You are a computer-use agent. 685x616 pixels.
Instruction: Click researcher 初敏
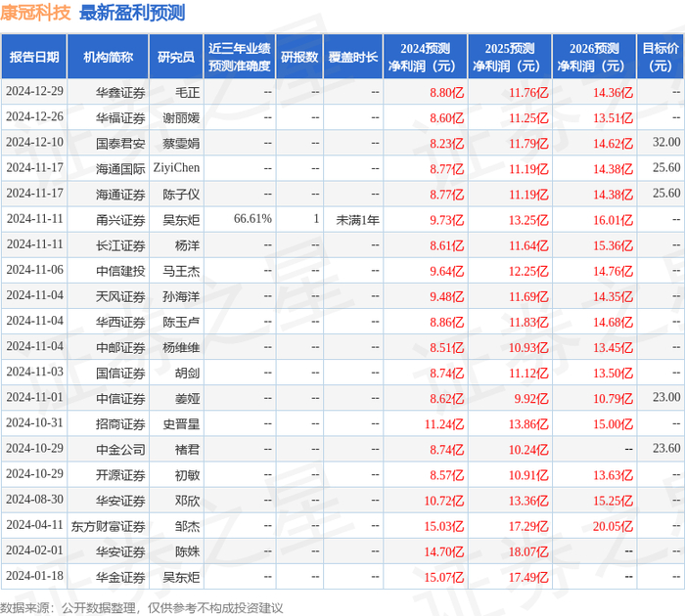(x=188, y=475)
